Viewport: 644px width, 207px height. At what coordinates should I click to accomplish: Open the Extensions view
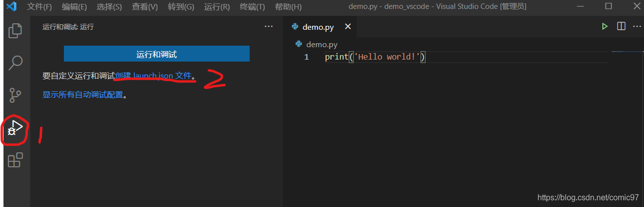15,160
